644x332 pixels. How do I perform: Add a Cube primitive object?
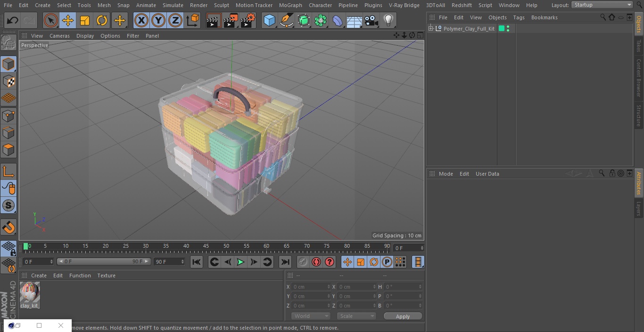(x=269, y=21)
